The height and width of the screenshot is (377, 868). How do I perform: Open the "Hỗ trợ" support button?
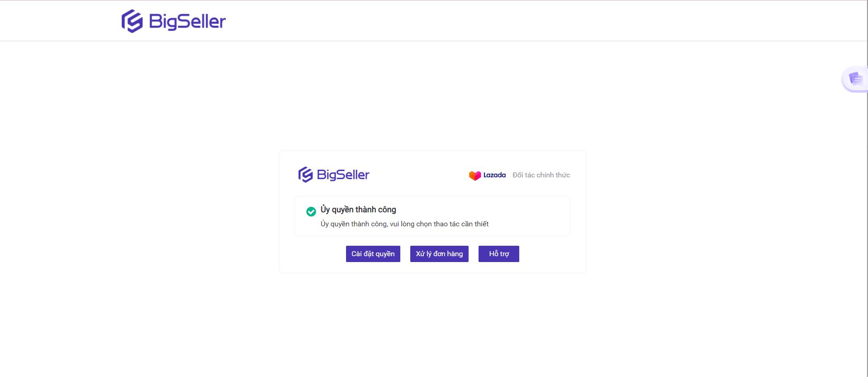click(x=499, y=254)
